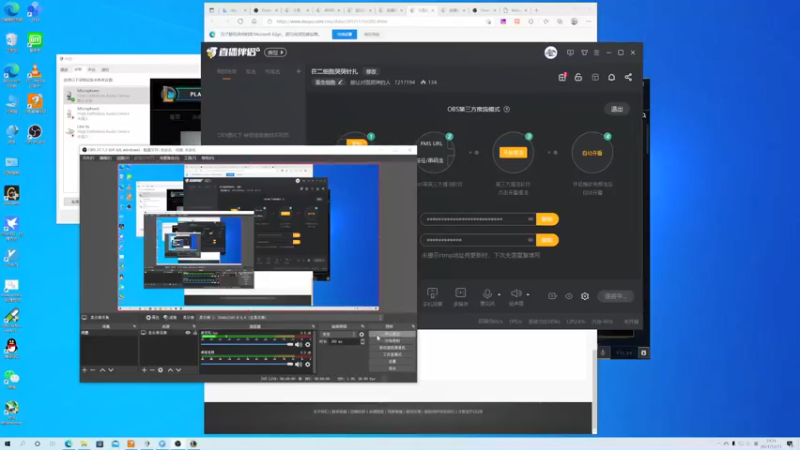Mute the first OBS mixer channel
800x450 pixels.
click(298, 345)
